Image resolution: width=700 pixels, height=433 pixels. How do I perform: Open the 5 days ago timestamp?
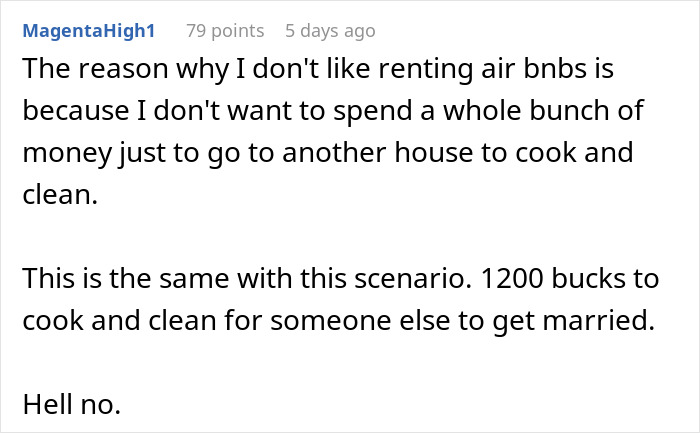(x=330, y=31)
